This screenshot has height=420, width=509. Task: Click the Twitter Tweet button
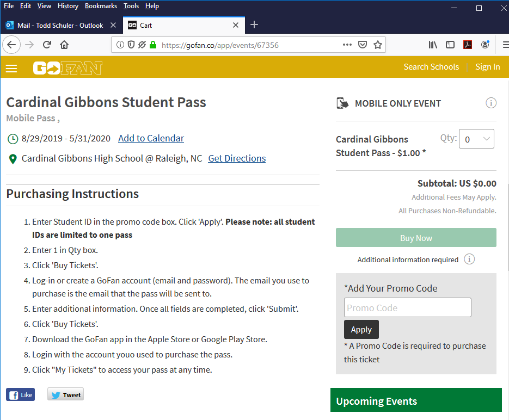(65, 394)
